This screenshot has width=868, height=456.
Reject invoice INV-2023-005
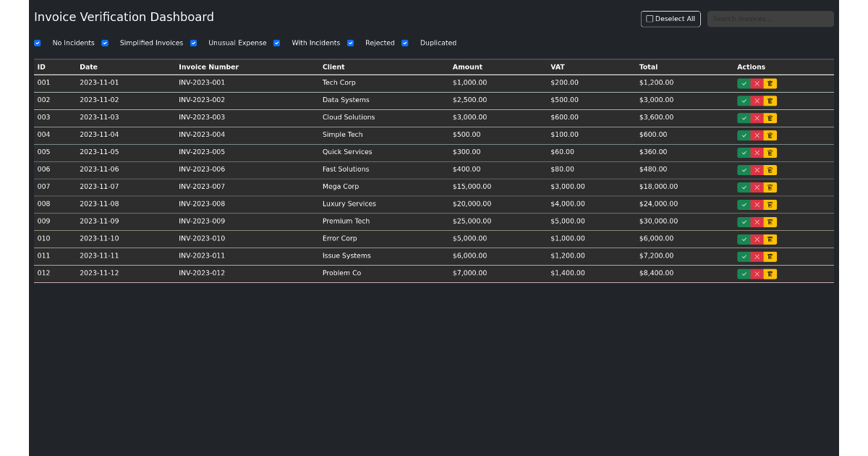757,153
